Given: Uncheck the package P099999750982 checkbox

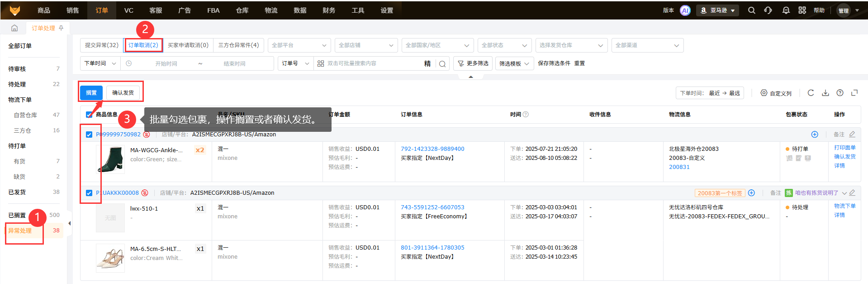Looking at the screenshot, I should (89, 135).
